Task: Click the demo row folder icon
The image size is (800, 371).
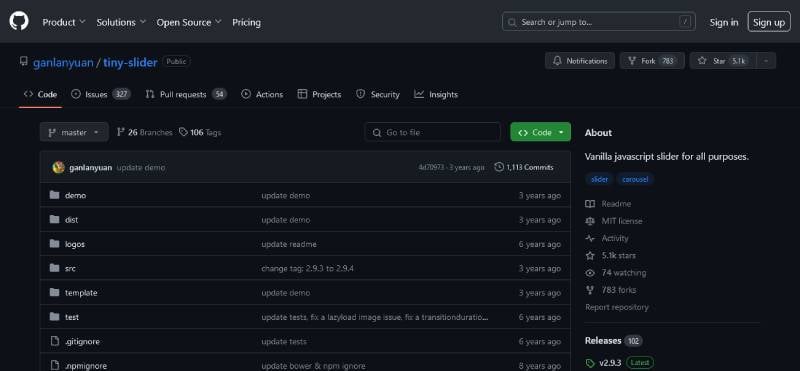Action: [x=55, y=195]
